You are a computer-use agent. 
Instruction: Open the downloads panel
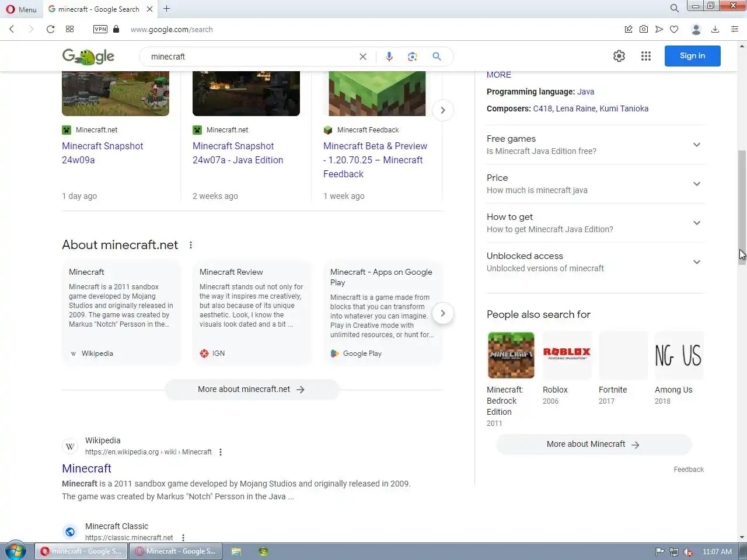(715, 29)
